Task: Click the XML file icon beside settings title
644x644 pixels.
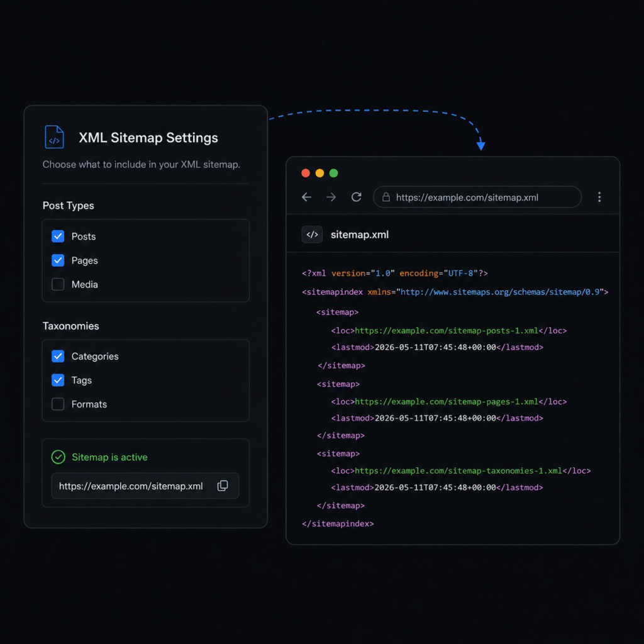Action: pyautogui.click(x=54, y=136)
